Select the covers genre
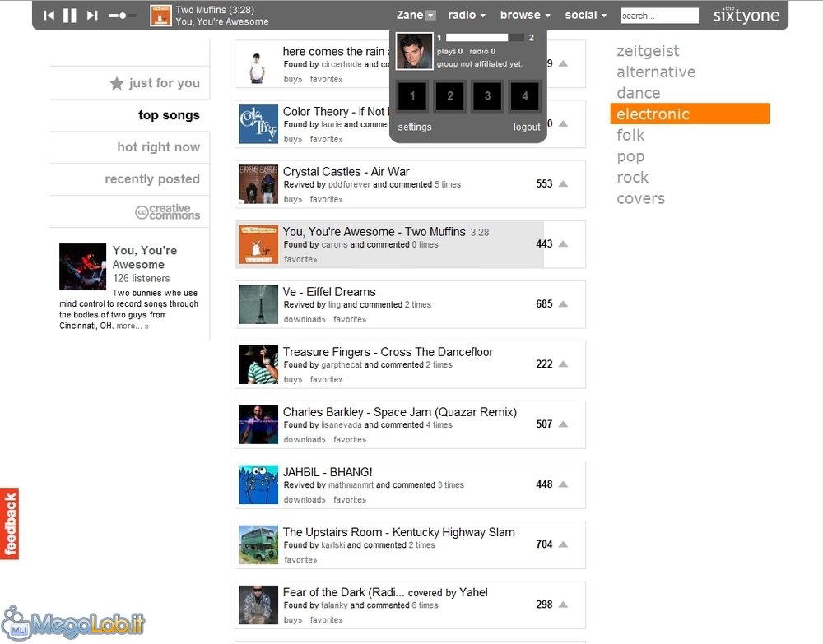Image resolution: width=823 pixels, height=644 pixels. [640, 198]
